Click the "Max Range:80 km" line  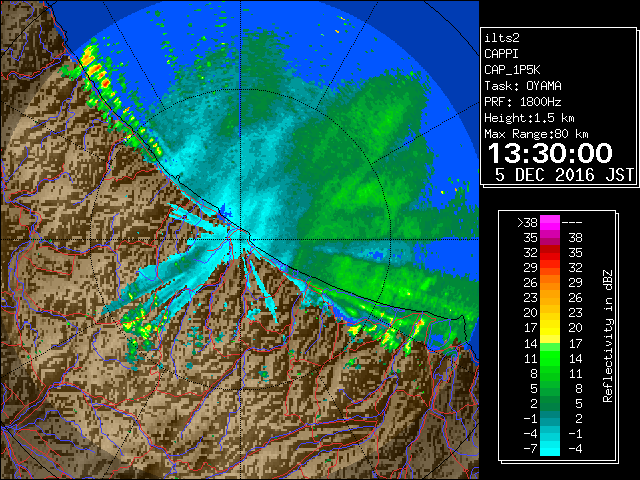tap(536, 134)
